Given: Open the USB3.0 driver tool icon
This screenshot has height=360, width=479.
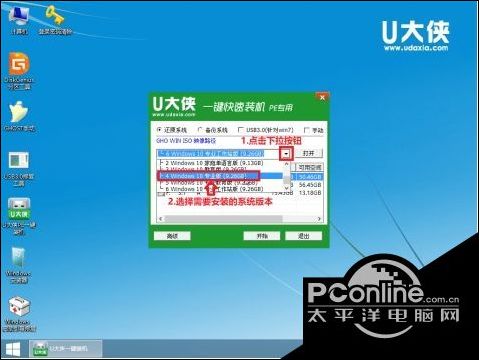Looking at the screenshot, I should coord(19,168).
